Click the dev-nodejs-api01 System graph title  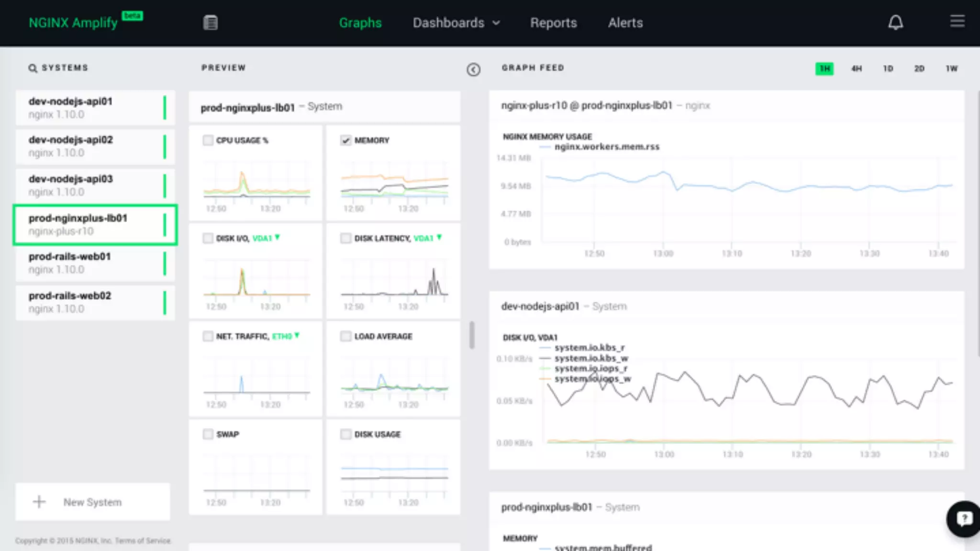[x=564, y=306]
